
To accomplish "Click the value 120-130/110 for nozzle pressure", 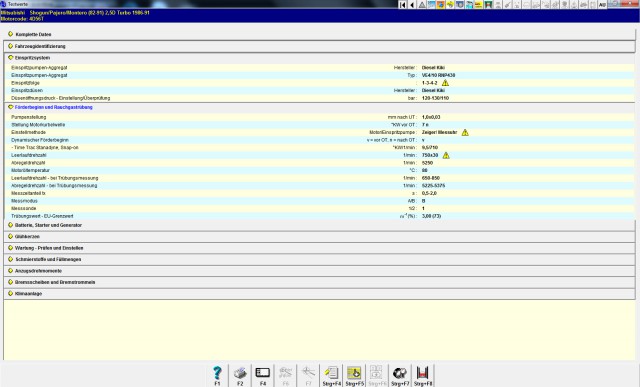I will (x=435, y=98).
